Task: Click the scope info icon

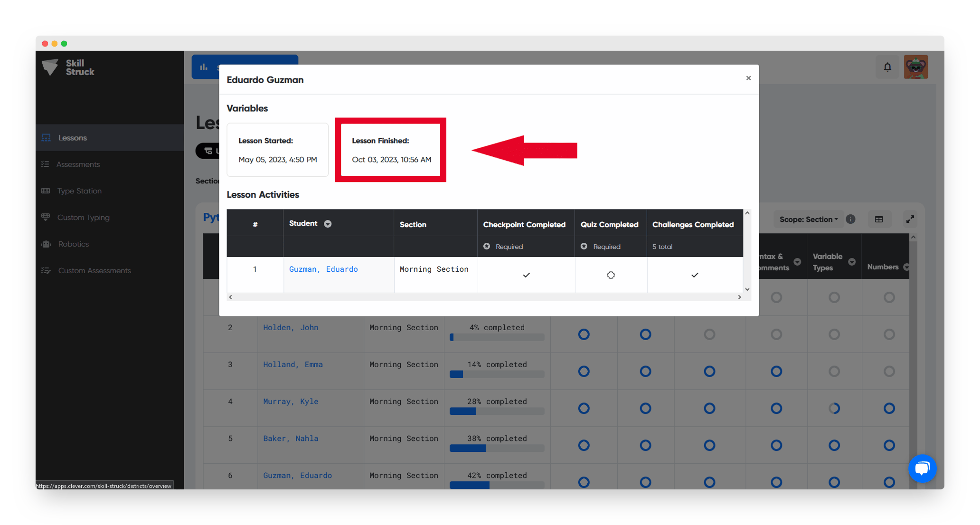Action: (x=850, y=219)
